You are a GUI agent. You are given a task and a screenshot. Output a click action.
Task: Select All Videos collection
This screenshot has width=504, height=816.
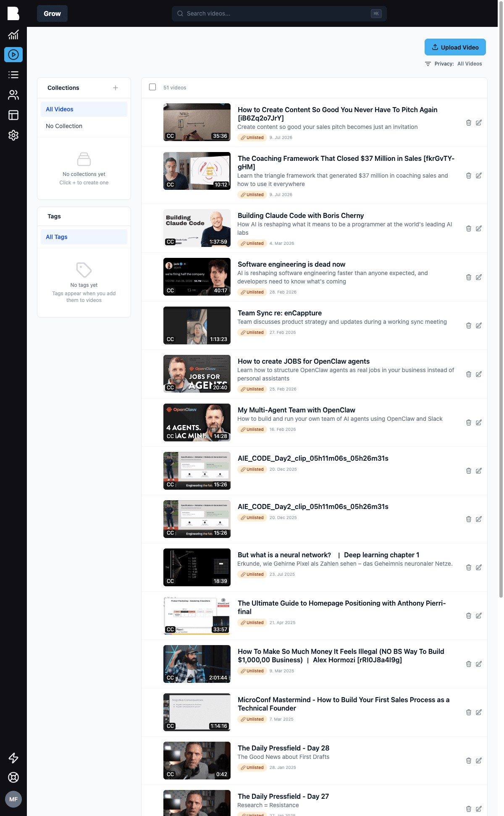coord(84,109)
